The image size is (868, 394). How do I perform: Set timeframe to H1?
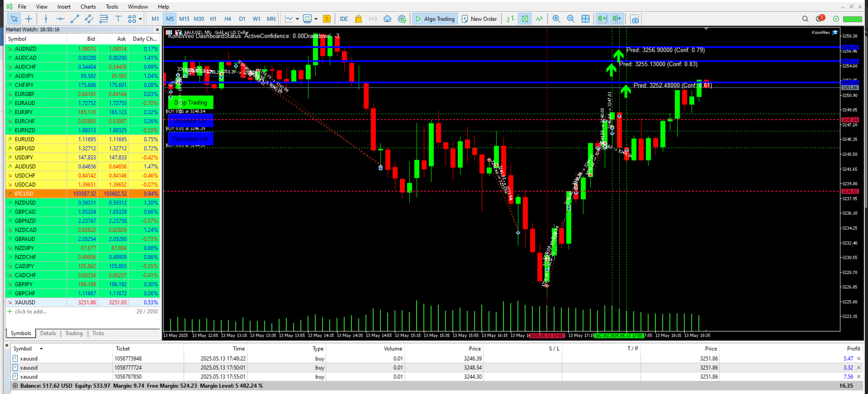point(213,19)
